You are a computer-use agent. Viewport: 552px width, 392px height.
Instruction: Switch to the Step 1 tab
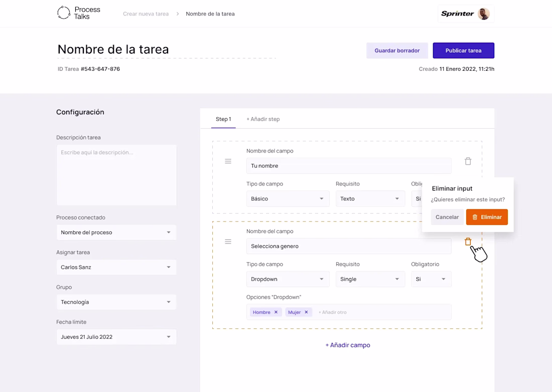223,119
